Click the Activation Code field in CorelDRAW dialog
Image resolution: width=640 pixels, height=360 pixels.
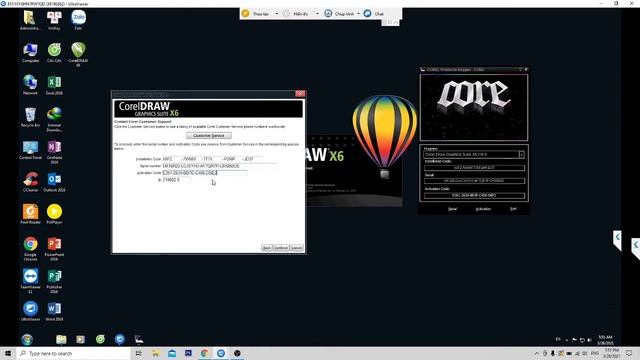point(204,173)
